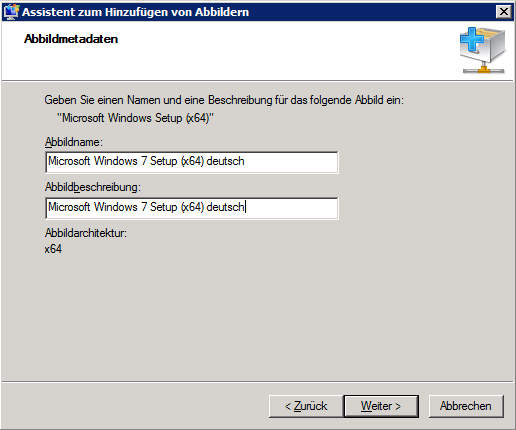Place cursor on Windows 7 in Abbildbeschreibung field

pyautogui.click(x=121, y=207)
